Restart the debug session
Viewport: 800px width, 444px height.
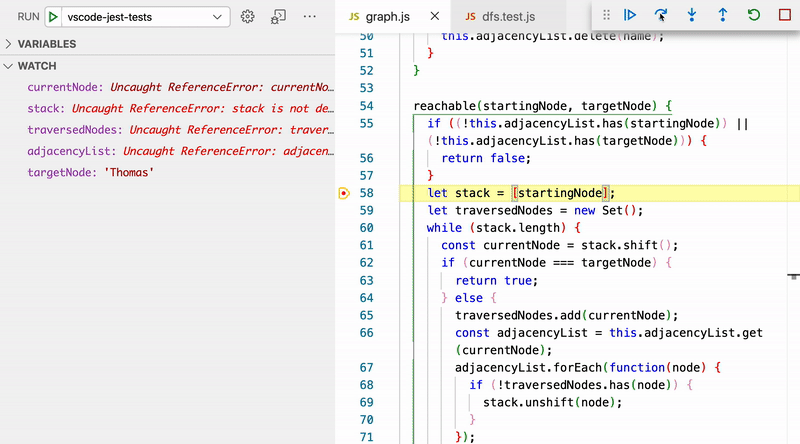[754, 15]
